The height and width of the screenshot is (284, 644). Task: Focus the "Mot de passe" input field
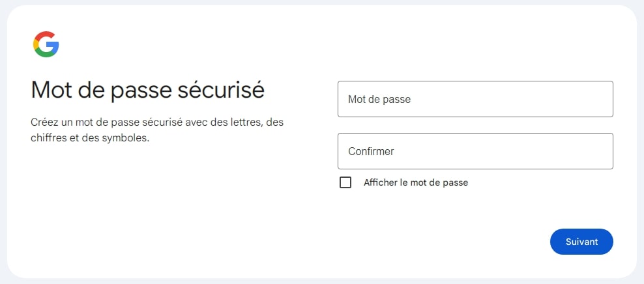(x=475, y=99)
